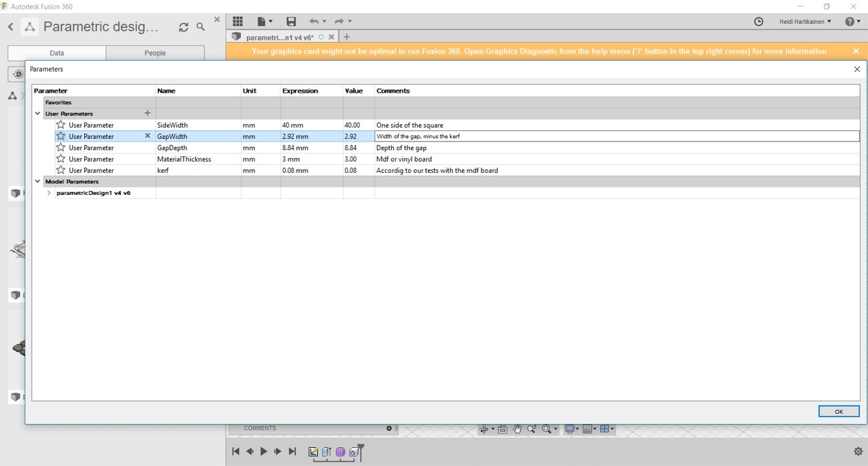Image resolution: width=868 pixels, height=466 pixels.
Task: Expand the parametricDesign1 v4 v6 node
Action: (49, 193)
